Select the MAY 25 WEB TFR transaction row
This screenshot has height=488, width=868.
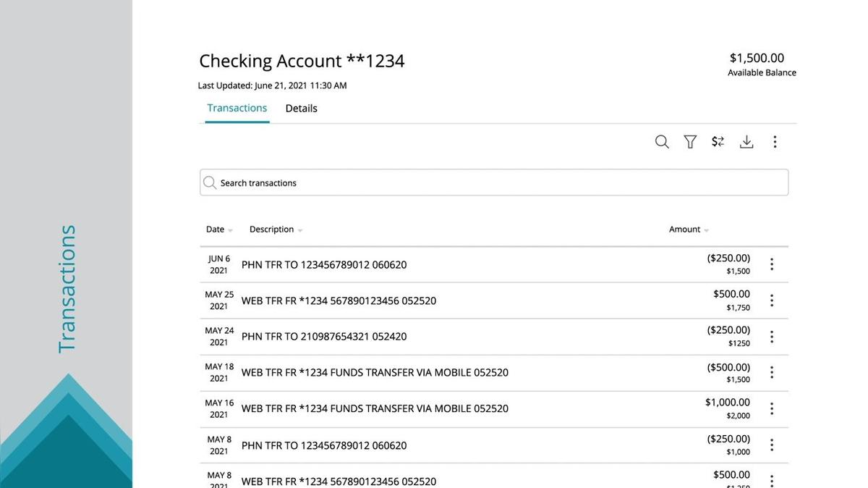[x=434, y=300]
